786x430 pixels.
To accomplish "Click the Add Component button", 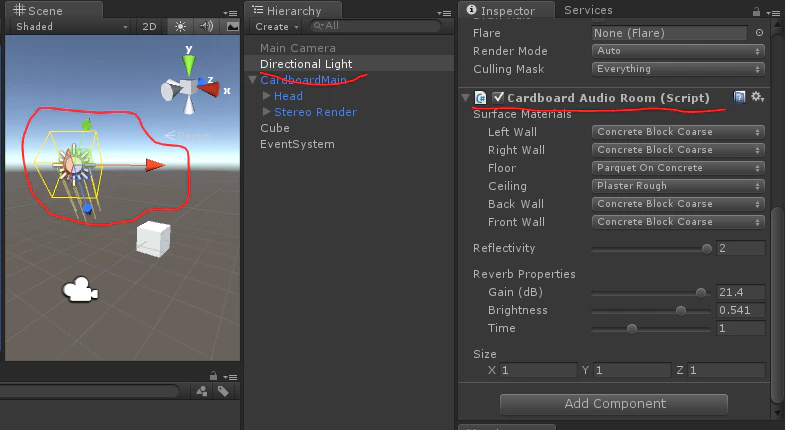I will click(614, 404).
